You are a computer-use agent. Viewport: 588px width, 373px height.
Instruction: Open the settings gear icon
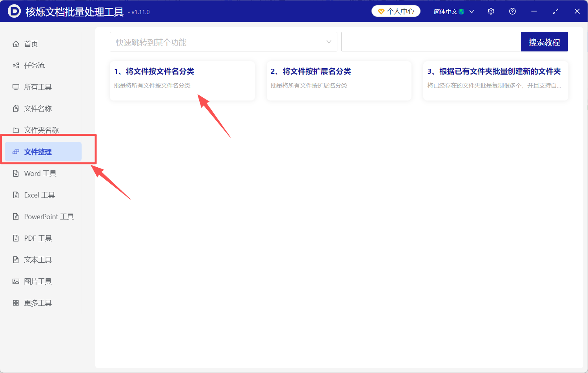(491, 11)
